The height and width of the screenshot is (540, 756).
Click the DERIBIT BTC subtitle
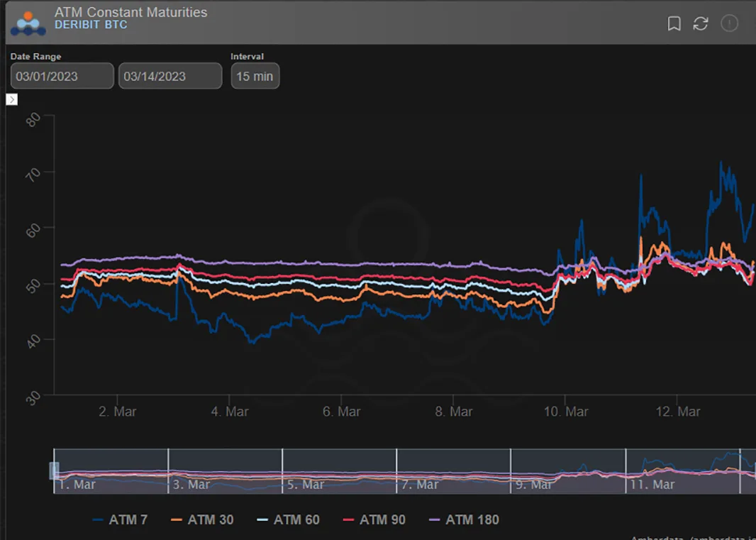(91, 25)
